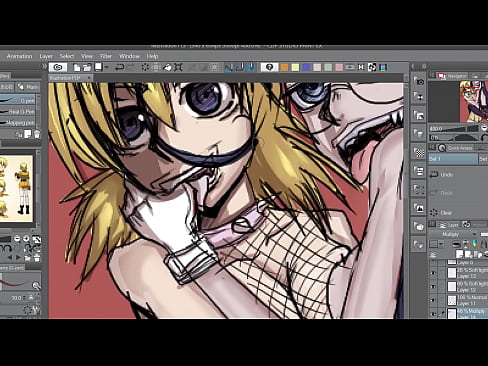488x366 pixels.
Task: Open the pattern material folder icon
Action: pyautogui.click(x=419, y=152)
